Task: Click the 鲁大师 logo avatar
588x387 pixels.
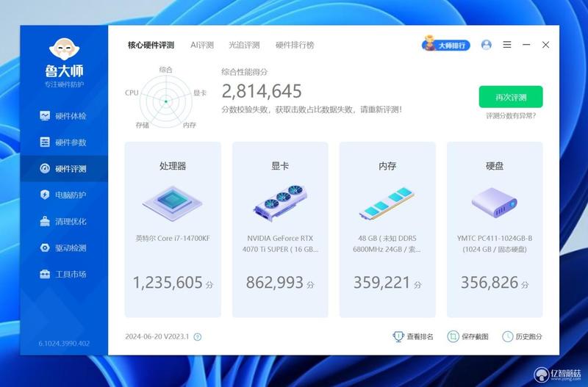Action: (x=64, y=48)
